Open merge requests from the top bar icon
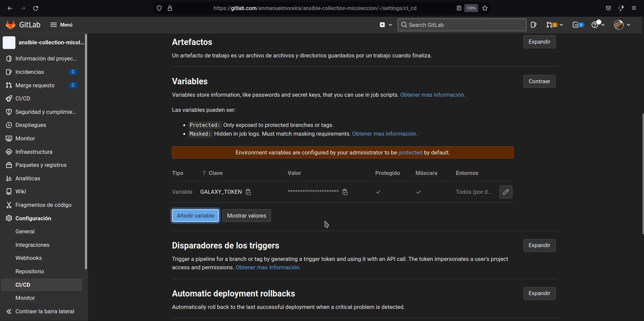This screenshot has width=644, height=321. point(552,25)
